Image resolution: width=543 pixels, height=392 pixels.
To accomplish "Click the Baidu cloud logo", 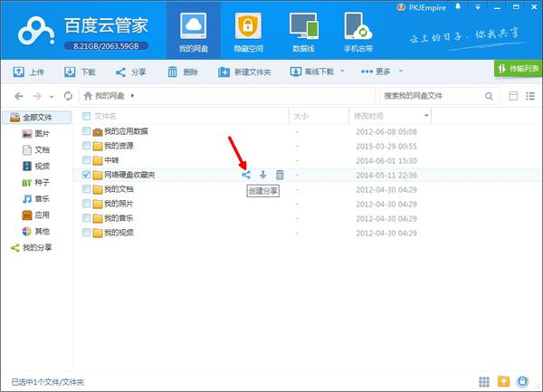I will (x=36, y=31).
